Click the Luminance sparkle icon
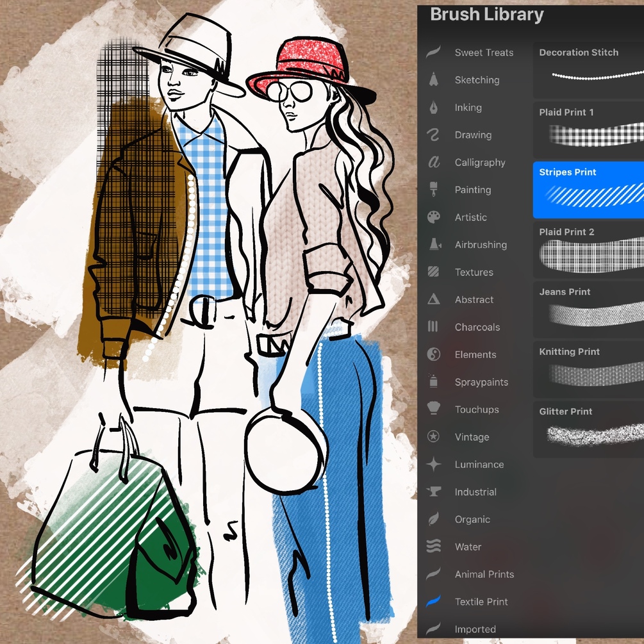This screenshot has height=644, width=644. (433, 464)
